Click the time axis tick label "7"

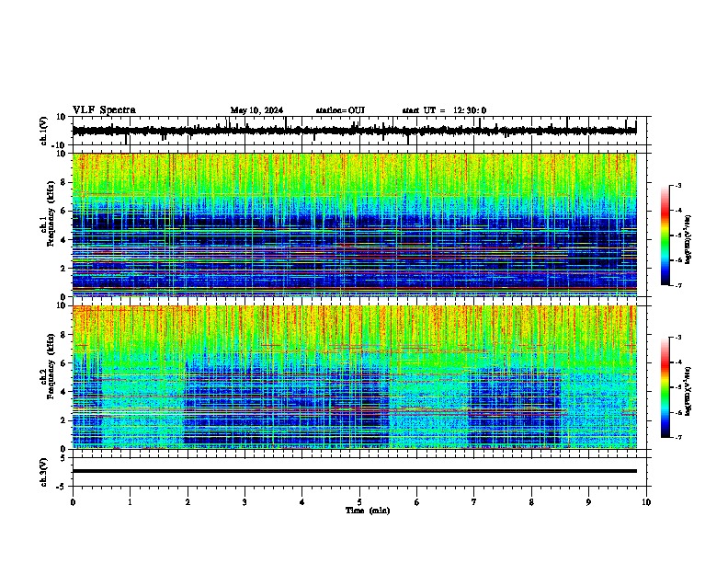(474, 502)
